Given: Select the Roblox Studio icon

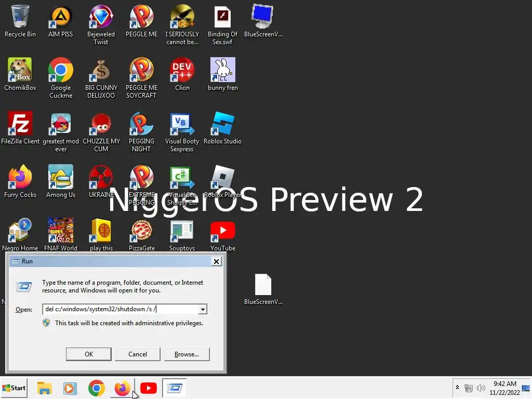Looking at the screenshot, I should pos(222,128).
